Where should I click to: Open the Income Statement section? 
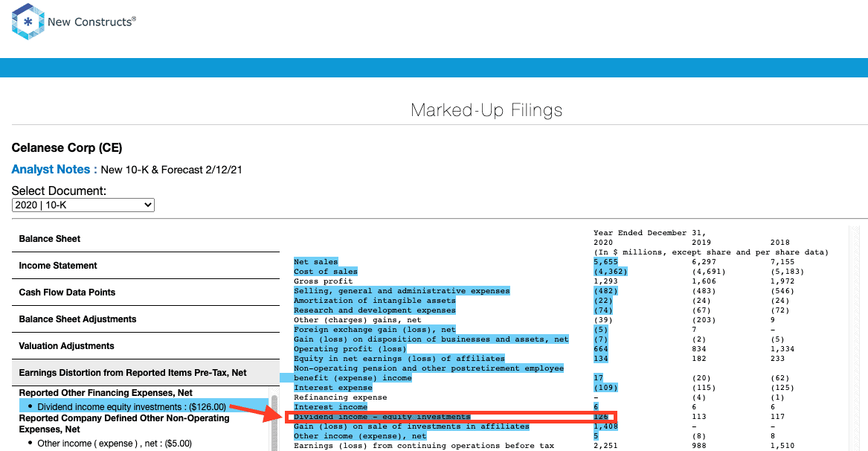click(x=146, y=266)
